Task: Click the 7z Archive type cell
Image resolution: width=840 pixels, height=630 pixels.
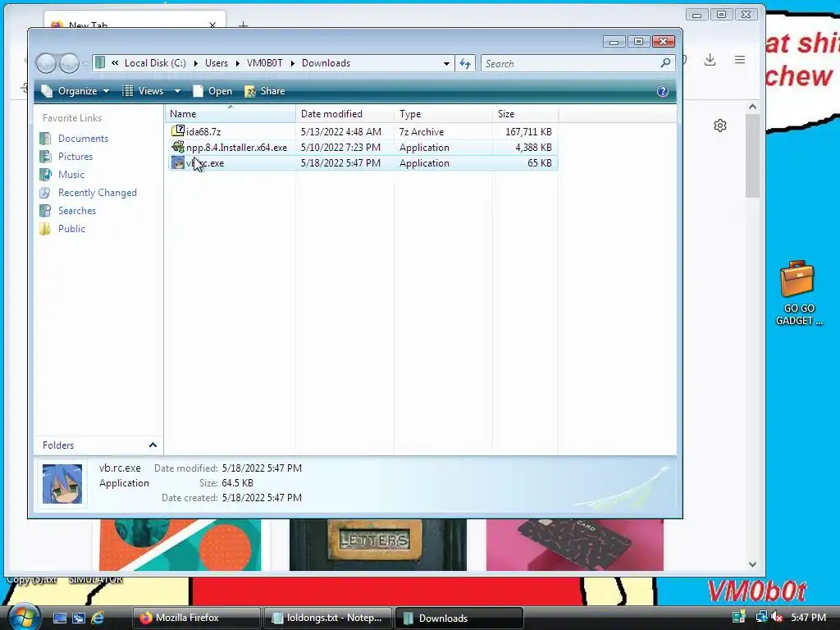Action: point(422,132)
